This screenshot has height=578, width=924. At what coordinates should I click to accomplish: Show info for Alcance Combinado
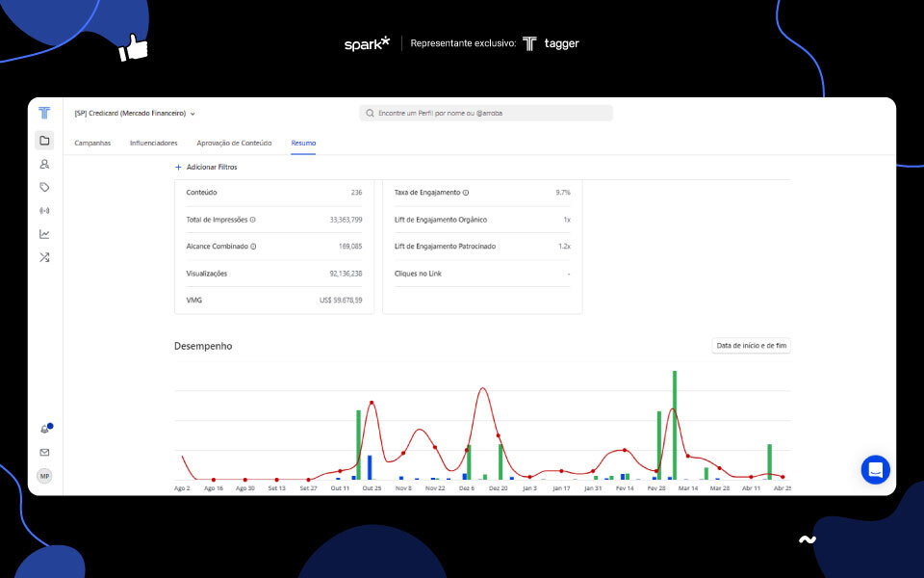click(253, 247)
